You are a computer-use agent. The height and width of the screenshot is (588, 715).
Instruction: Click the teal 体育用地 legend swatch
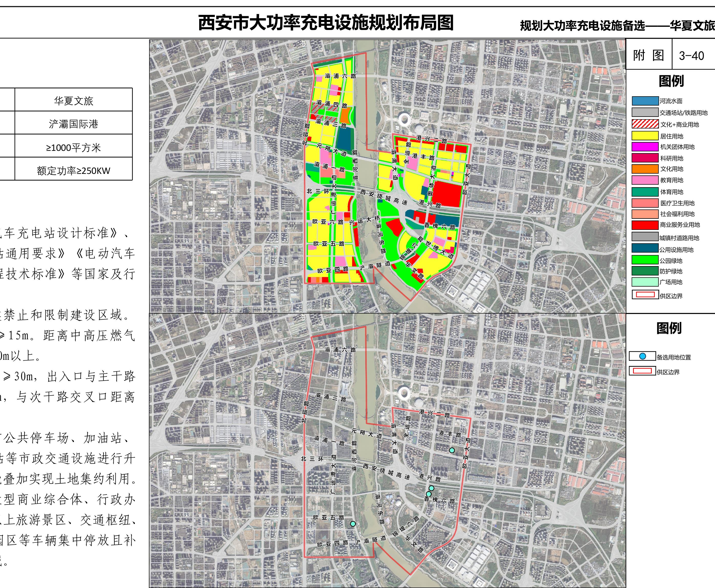(x=645, y=192)
